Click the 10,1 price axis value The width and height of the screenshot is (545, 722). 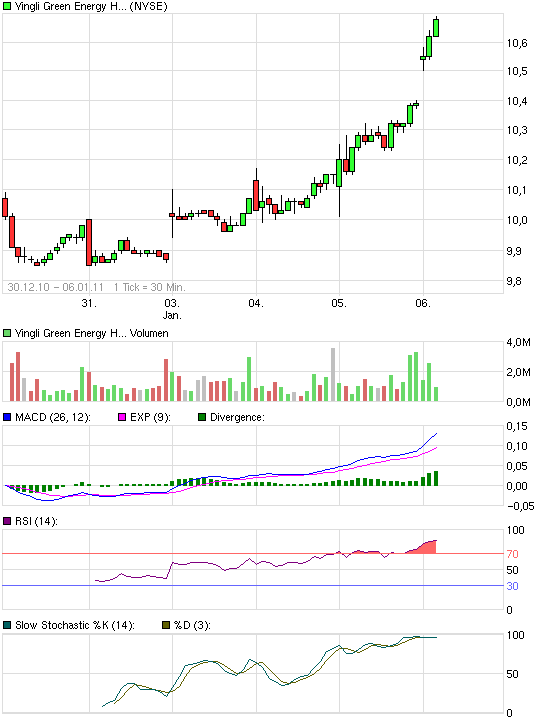(517, 190)
